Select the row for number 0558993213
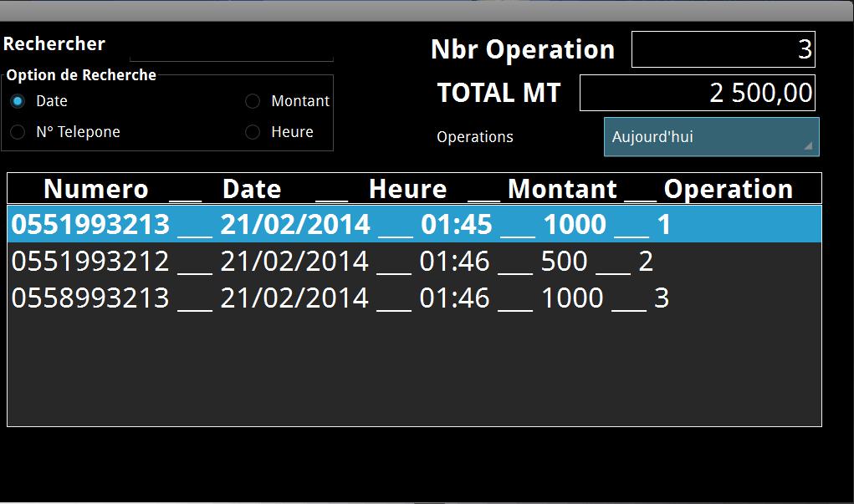854x504 pixels. pos(414,298)
